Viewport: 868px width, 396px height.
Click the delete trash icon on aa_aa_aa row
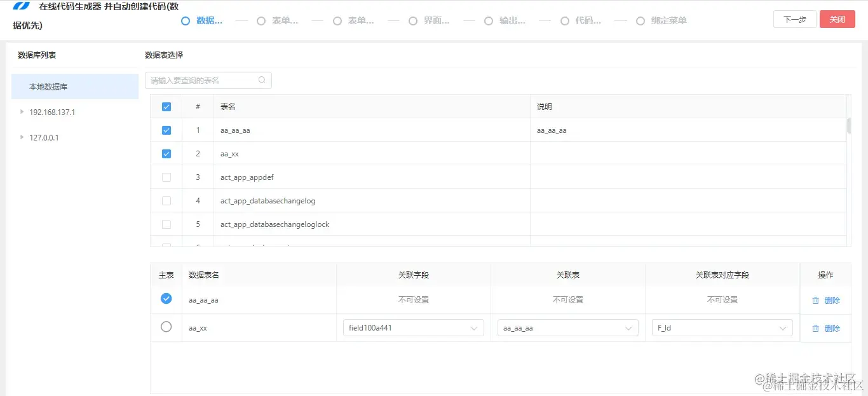pyautogui.click(x=816, y=299)
